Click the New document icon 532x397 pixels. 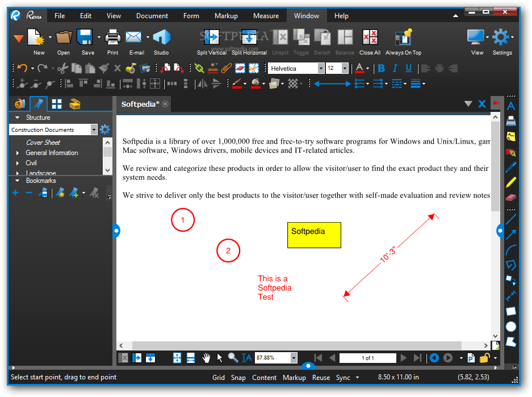[36, 37]
